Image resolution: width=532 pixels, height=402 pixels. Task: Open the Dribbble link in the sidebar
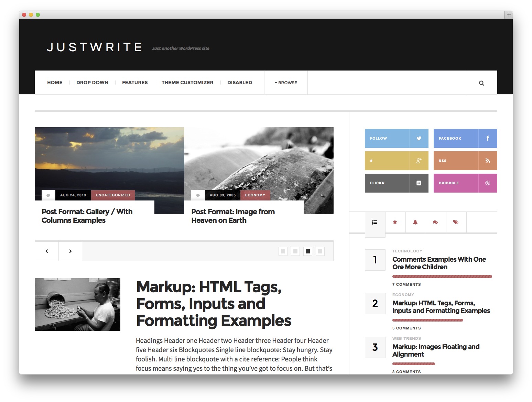coord(465,183)
